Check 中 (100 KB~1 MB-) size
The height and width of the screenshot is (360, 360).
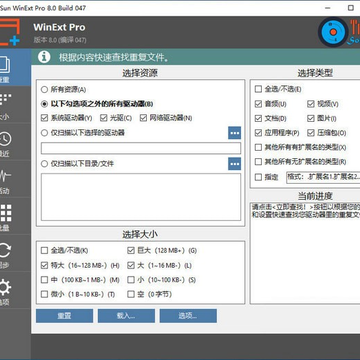point(44,280)
